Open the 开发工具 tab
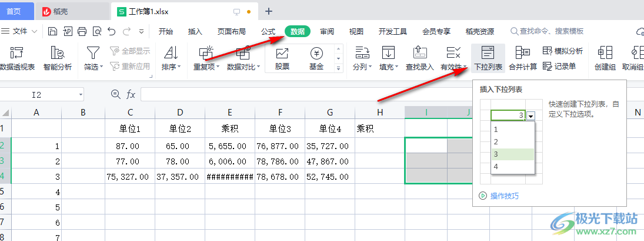The height and width of the screenshot is (241, 644). click(x=393, y=31)
